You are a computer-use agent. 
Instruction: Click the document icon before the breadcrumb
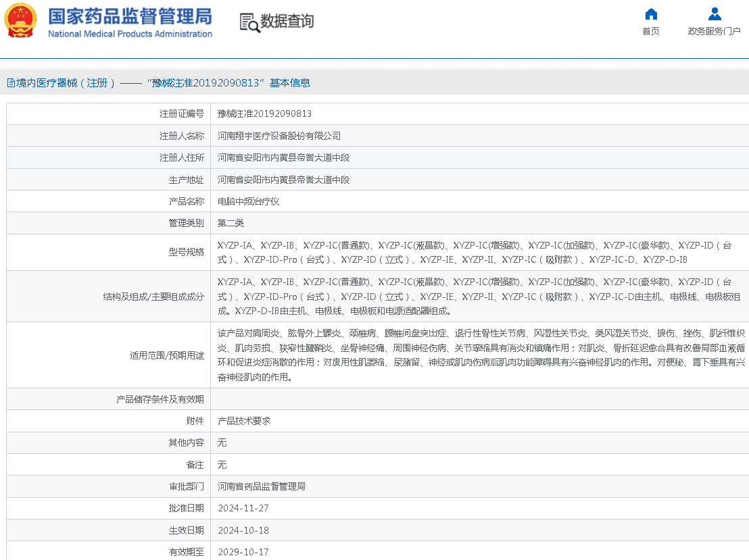(9, 82)
